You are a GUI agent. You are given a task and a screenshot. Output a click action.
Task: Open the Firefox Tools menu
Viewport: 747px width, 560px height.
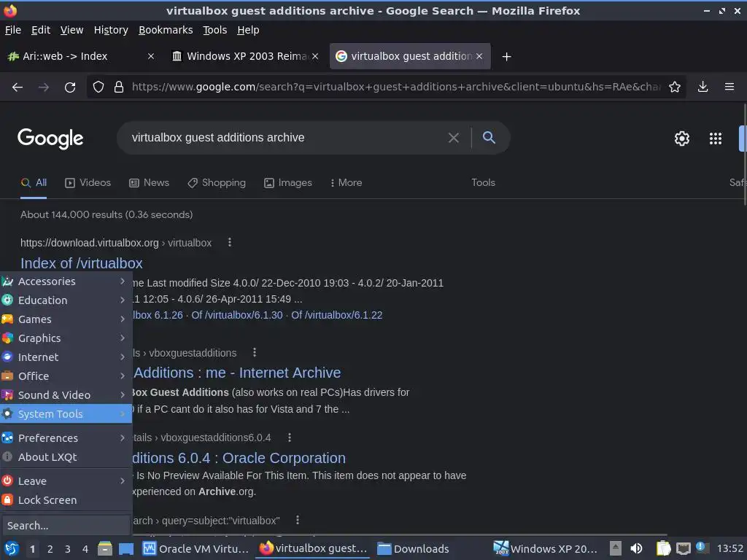pyautogui.click(x=215, y=30)
